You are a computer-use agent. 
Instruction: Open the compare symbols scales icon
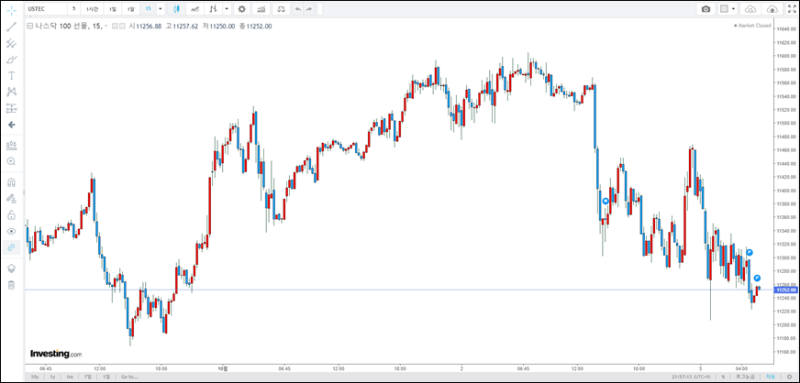pyautogui.click(x=281, y=9)
